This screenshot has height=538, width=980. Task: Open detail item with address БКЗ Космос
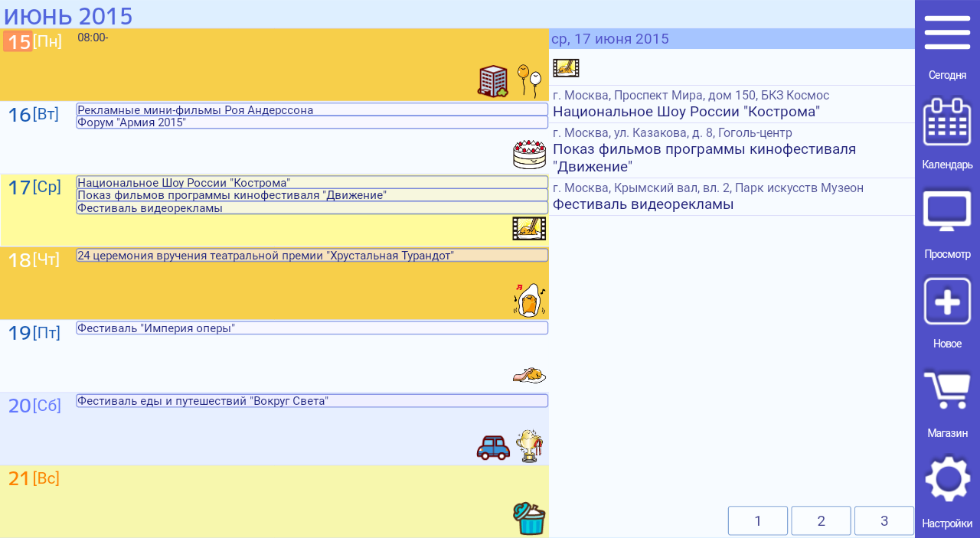coord(732,104)
